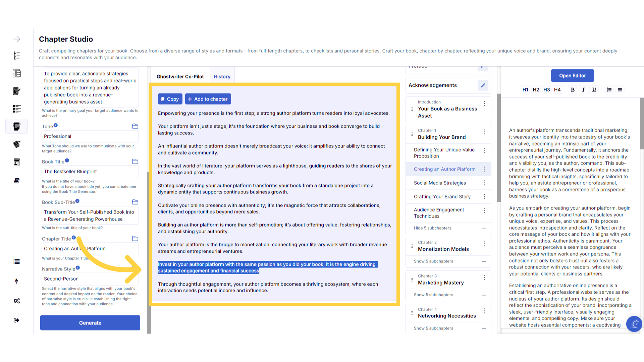Click the Acknowledgements edit pencil icon

tap(483, 85)
